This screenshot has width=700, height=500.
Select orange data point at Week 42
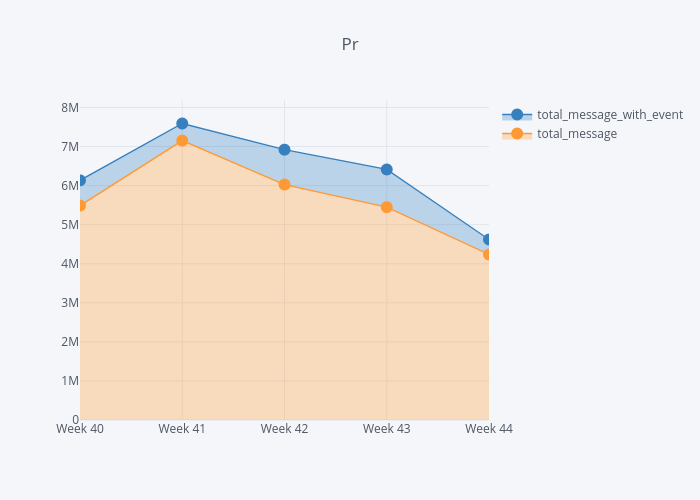(x=284, y=185)
